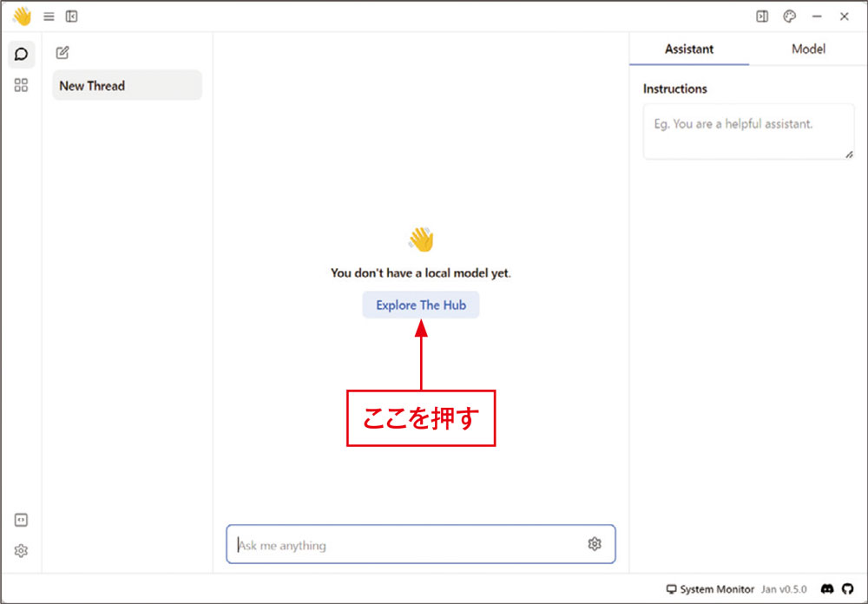Image resolution: width=868 pixels, height=604 pixels.
Task: Open the Hub grid icon in sidebar
Action: [22, 85]
